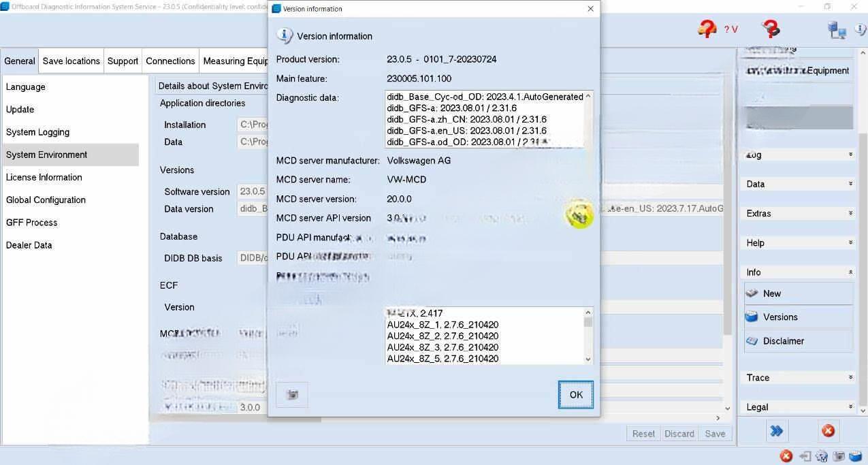Expand the Help section
Screen dimensions: 868x465
(799, 242)
